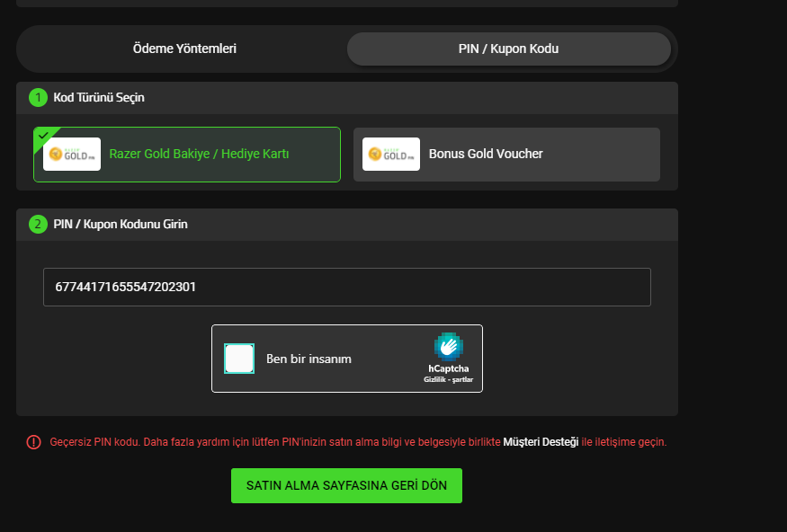Click the red error warning icon
The height and width of the screenshot is (532, 787).
pyautogui.click(x=33, y=442)
